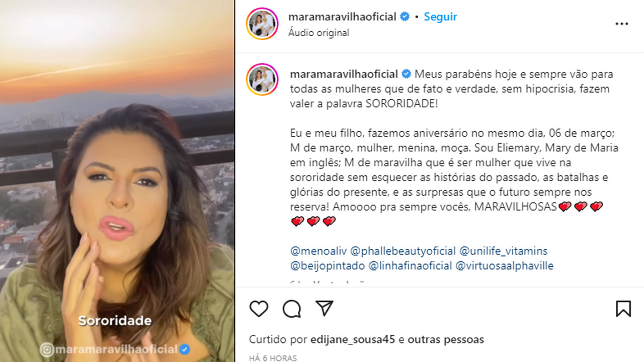Image resolution: width=644 pixels, height=362 pixels.
Task: Open the @menoaliv mention
Action: tap(318, 251)
